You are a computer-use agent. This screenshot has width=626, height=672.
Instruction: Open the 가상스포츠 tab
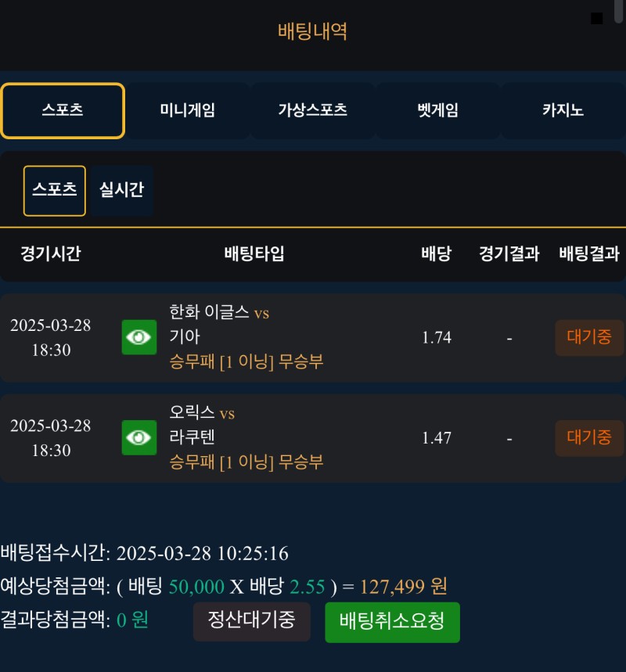coord(312,110)
